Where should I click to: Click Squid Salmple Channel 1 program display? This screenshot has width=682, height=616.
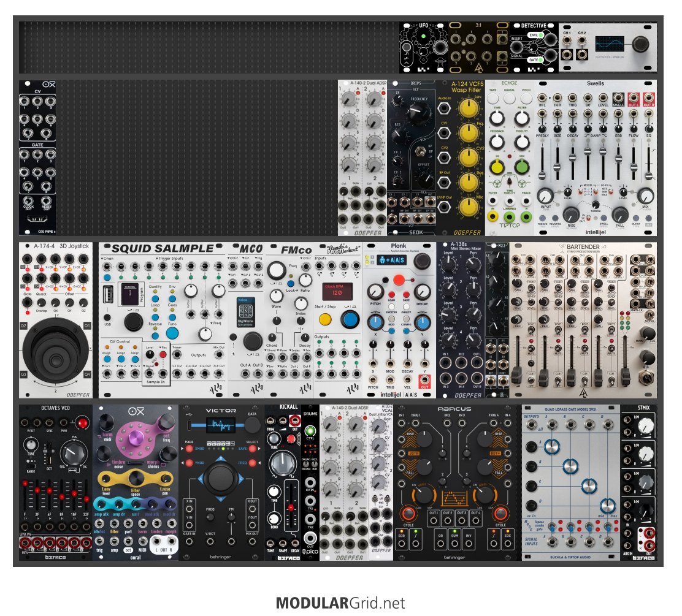click(x=129, y=294)
